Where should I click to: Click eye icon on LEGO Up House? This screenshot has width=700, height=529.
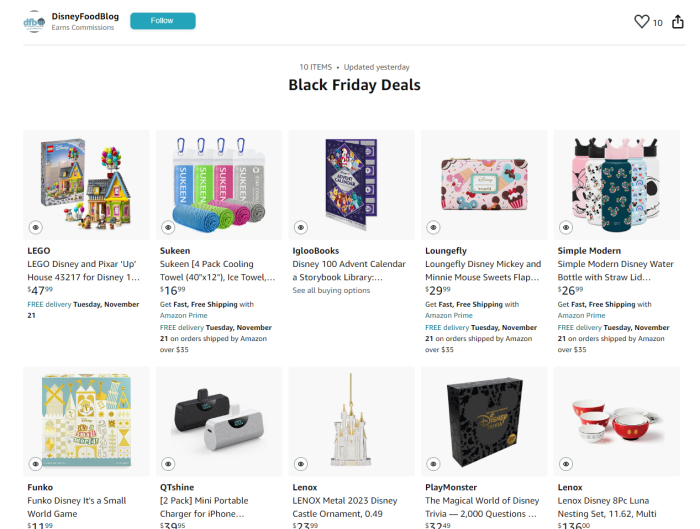coord(35,227)
